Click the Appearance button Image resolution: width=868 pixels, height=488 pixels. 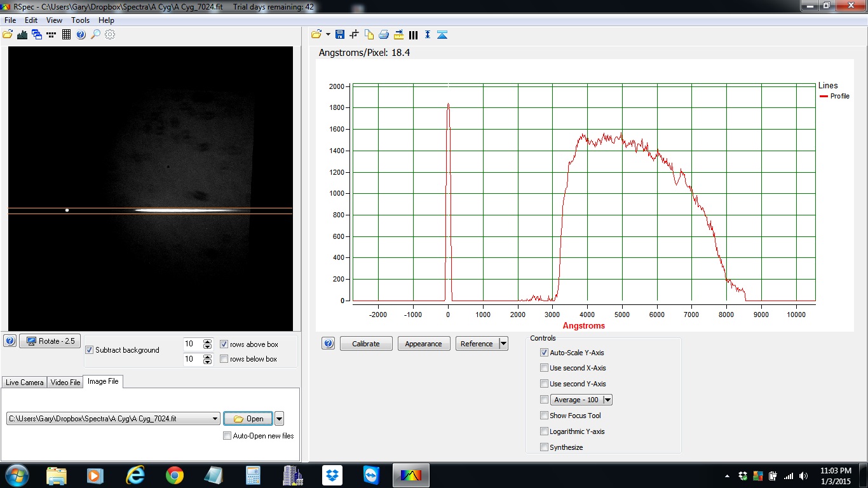point(423,344)
